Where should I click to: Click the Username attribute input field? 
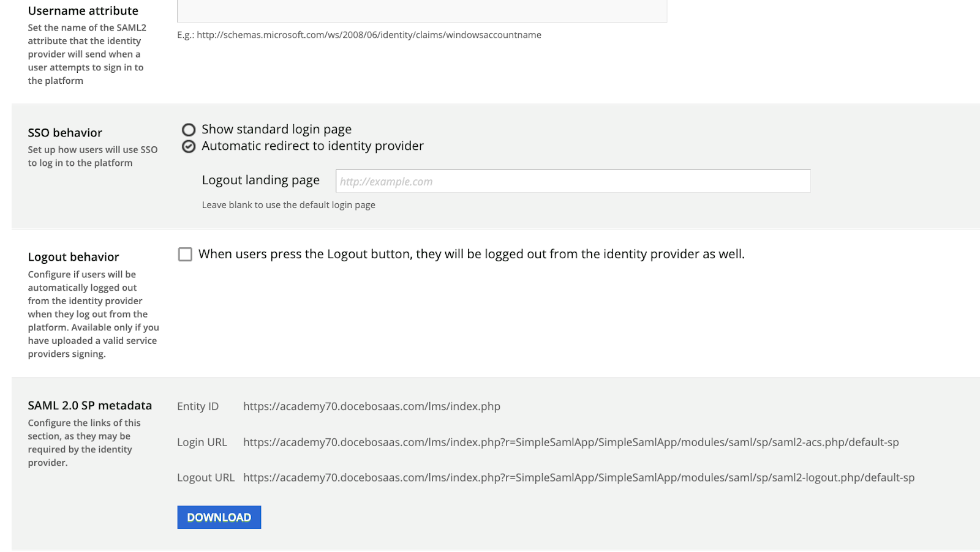click(x=421, y=11)
